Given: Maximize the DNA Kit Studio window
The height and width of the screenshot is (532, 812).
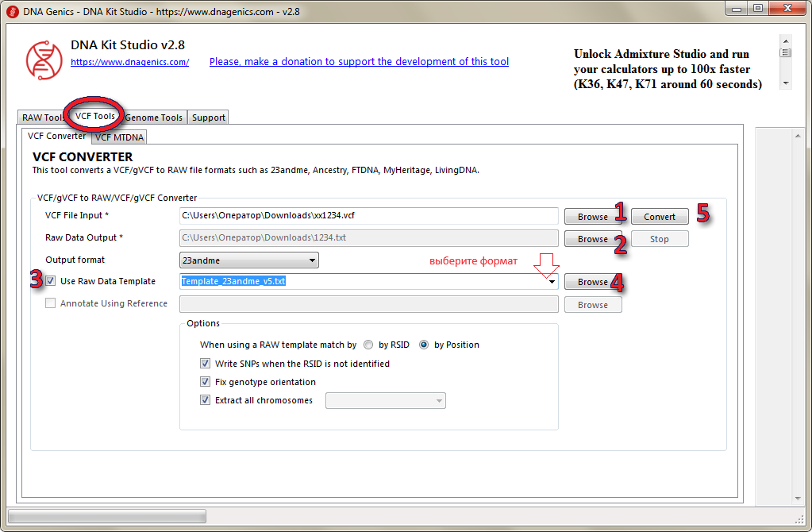Looking at the screenshot, I should 758,8.
